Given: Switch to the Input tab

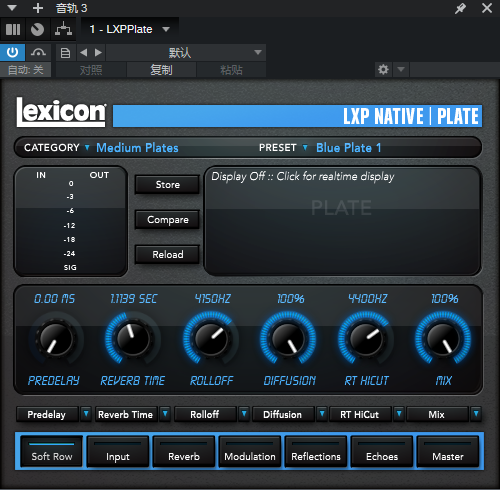Looking at the screenshot, I should coord(117,451).
